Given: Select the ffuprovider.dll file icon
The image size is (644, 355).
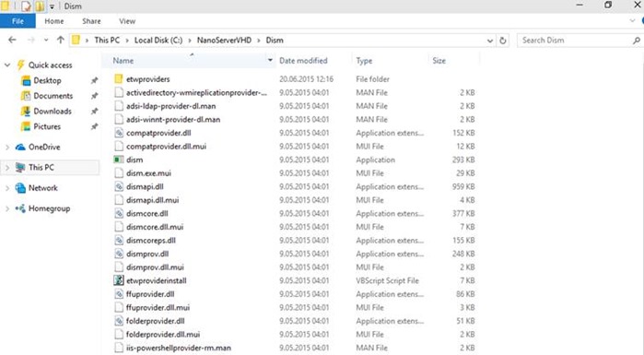Looking at the screenshot, I should click(119, 294).
